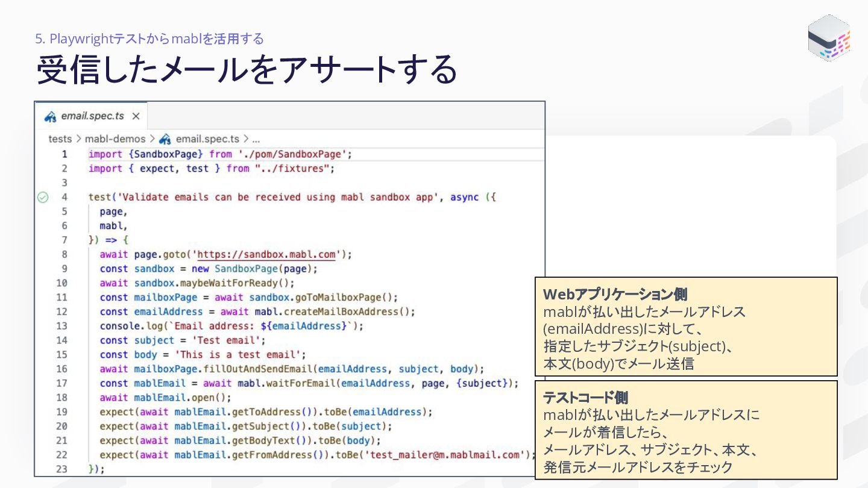Click line number 1 in the gutter
Viewport: 868px width, 488px height.
click(64, 154)
